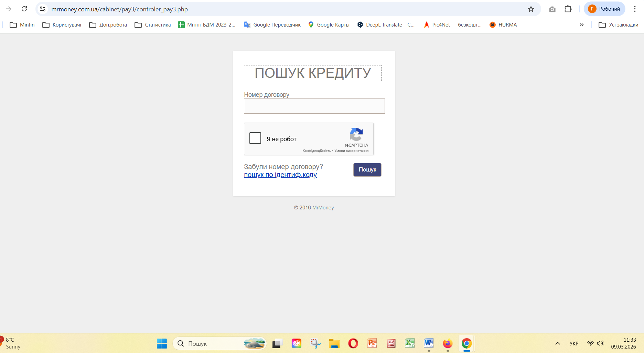Screen dimensions: 644x353
Task: Open the Робочий profile button
Action: 604,9
